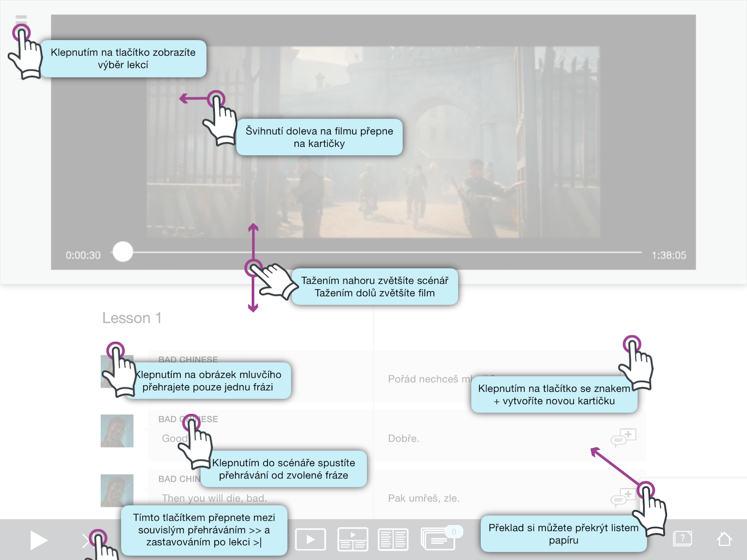This screenshot has width=747, height=560.
Task: Click the video progress slider knob
Action: [123, 252]
